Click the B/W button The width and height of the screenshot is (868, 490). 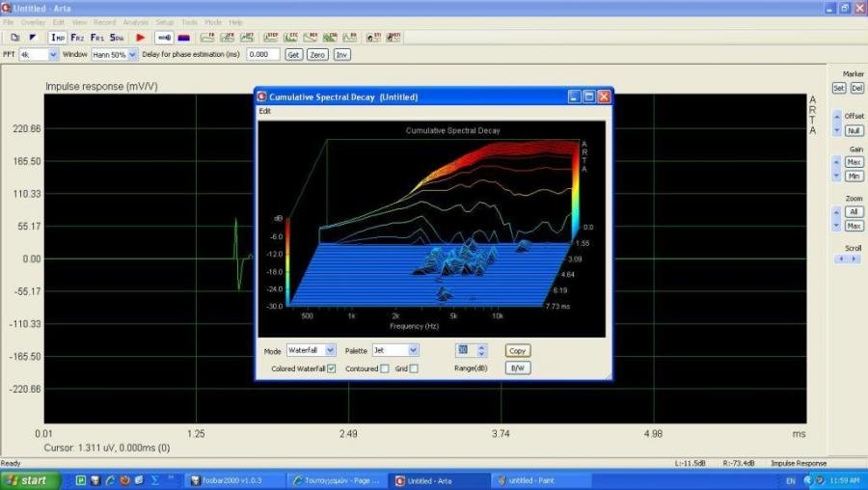coord(518,367)
